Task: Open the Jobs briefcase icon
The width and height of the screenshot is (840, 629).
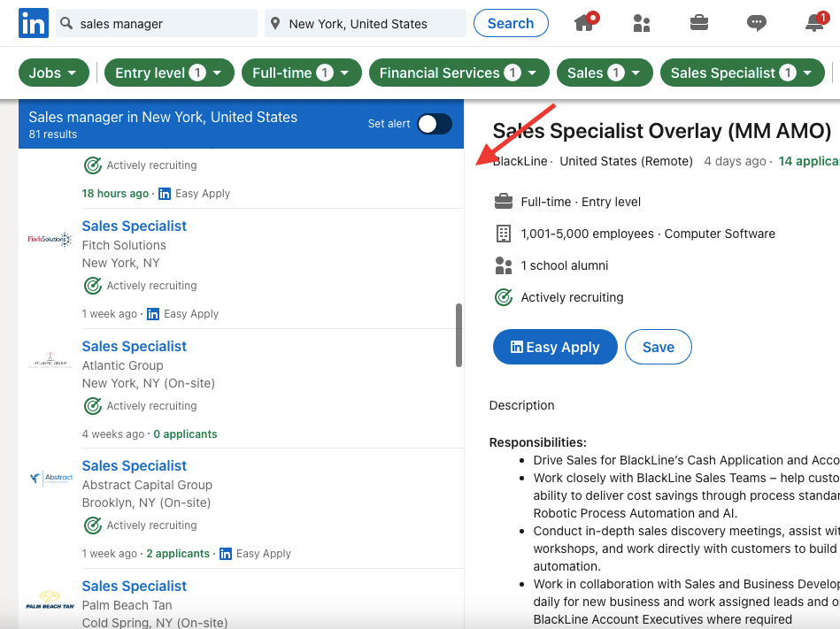Action: point(699,22)
